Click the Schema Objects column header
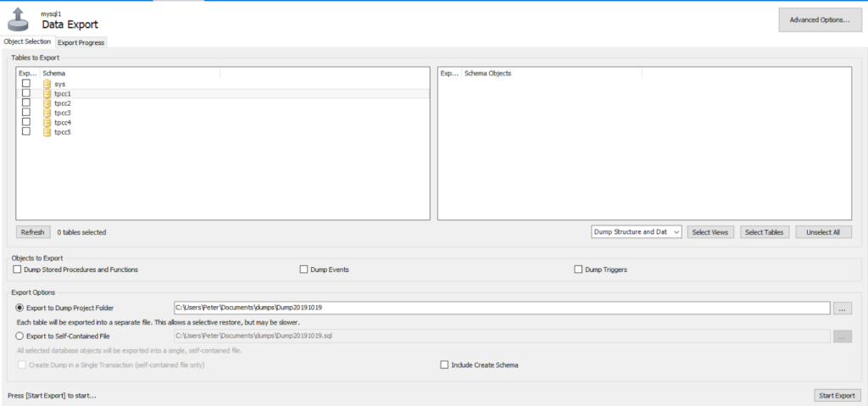Image resolution: width=868 pixels, height=406 pixels. click(552, 73)
